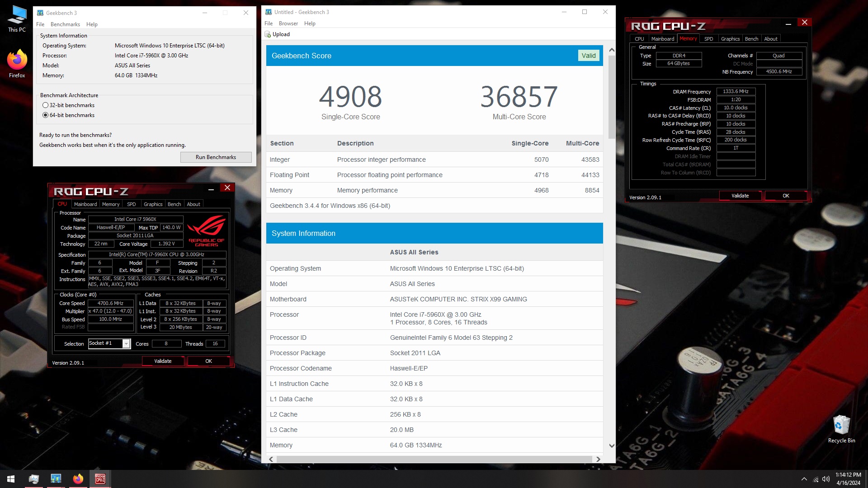
Task: Open volume tray icon
Action: point(826,479)
